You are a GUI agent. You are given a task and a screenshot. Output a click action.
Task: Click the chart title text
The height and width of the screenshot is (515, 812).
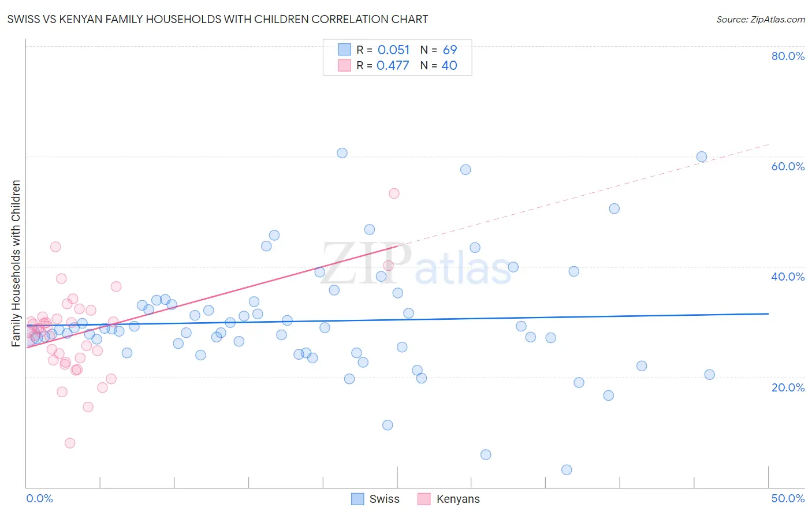(218, 19)
